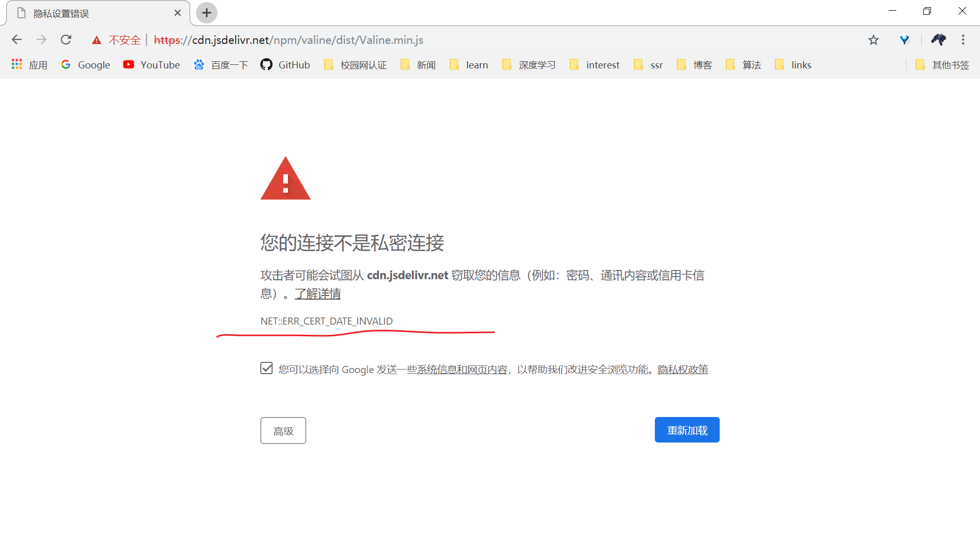Open the Google bookmark
The image size is (980, 540).
(85, 65)
